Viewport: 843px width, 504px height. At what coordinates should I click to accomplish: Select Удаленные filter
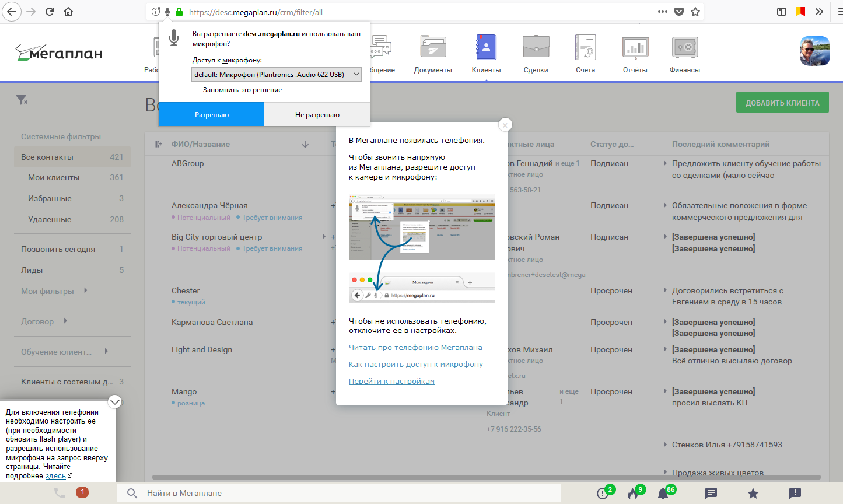(72, 219)
